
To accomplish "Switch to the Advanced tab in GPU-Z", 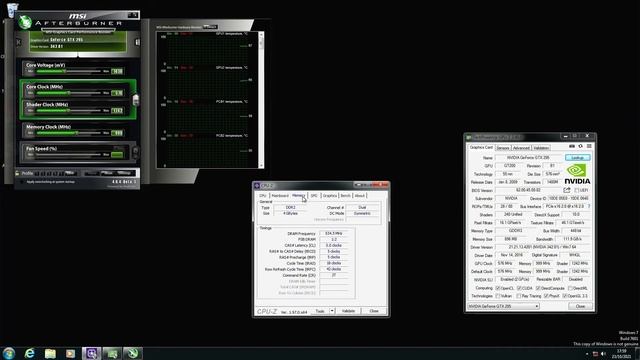I will pyautogui.click(x=521, y=148).
